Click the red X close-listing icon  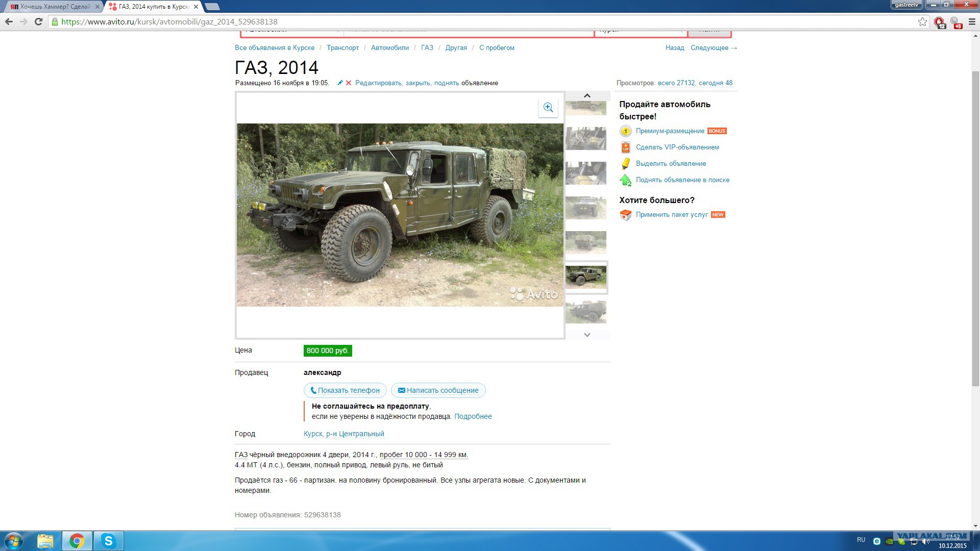click(x=349, y=83)
